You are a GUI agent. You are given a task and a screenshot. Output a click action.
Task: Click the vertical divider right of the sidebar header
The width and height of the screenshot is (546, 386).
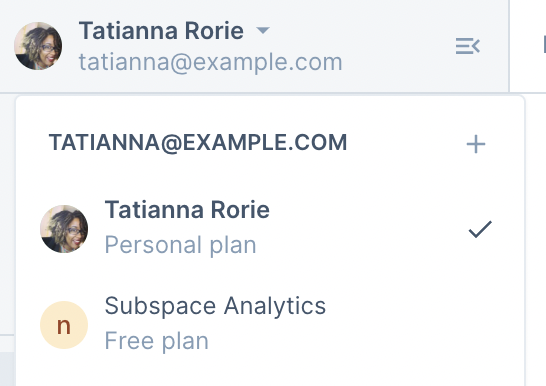coord(509,46)
